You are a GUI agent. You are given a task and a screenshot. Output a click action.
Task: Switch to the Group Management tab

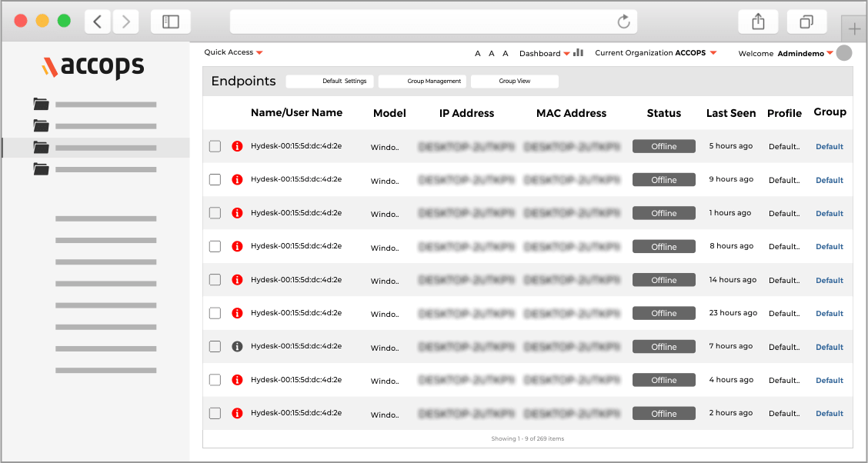tap(422, 80)
